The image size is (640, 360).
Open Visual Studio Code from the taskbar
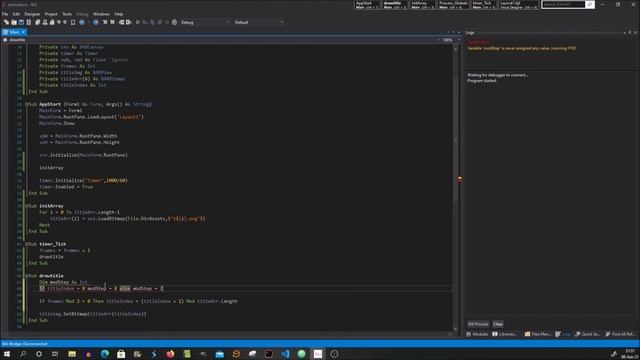(x=285, y=354)
